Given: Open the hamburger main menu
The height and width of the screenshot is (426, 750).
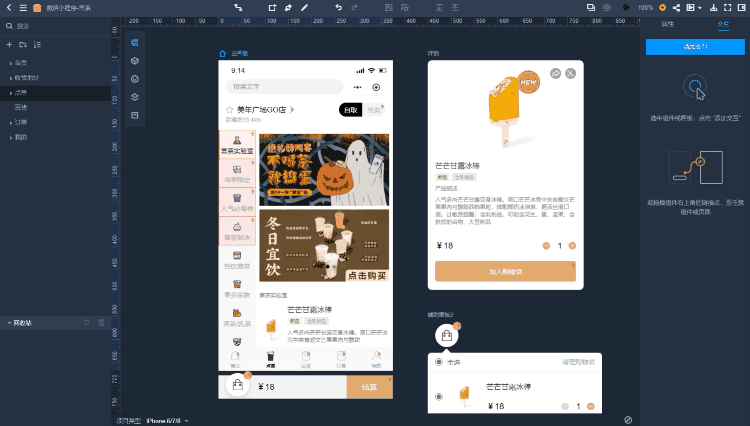Looking at the screenshot, I should (22, 8).
